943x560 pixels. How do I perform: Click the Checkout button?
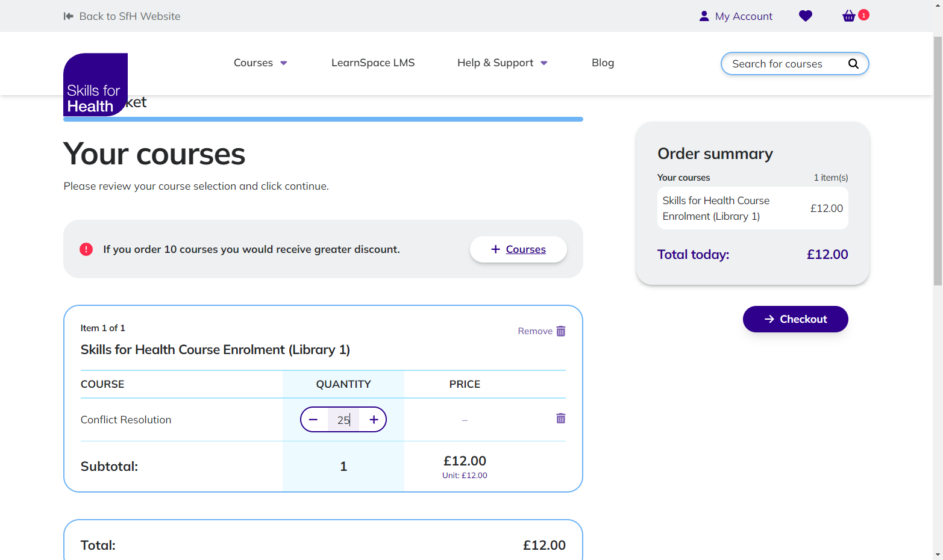pyautogui.click(x=795, y=319)
